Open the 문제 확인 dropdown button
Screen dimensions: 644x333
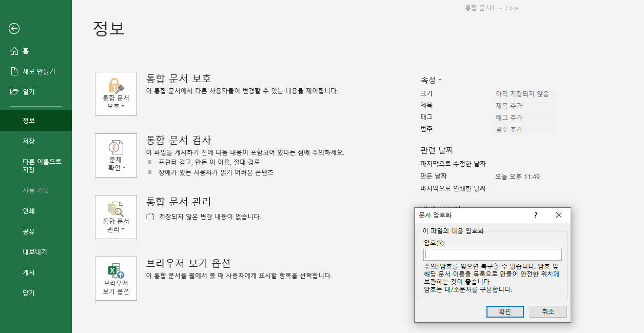click(x=116, y=155)
